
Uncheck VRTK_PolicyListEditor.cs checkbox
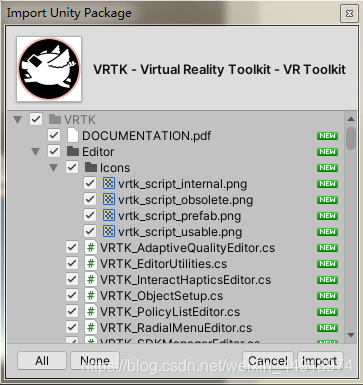pyautogui.click(x=72, y=311)
